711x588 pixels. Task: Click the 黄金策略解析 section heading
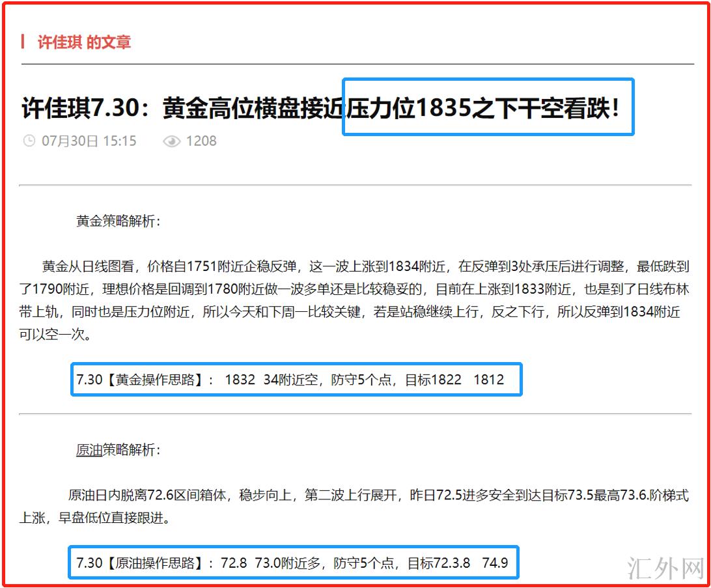pos(118,221)
